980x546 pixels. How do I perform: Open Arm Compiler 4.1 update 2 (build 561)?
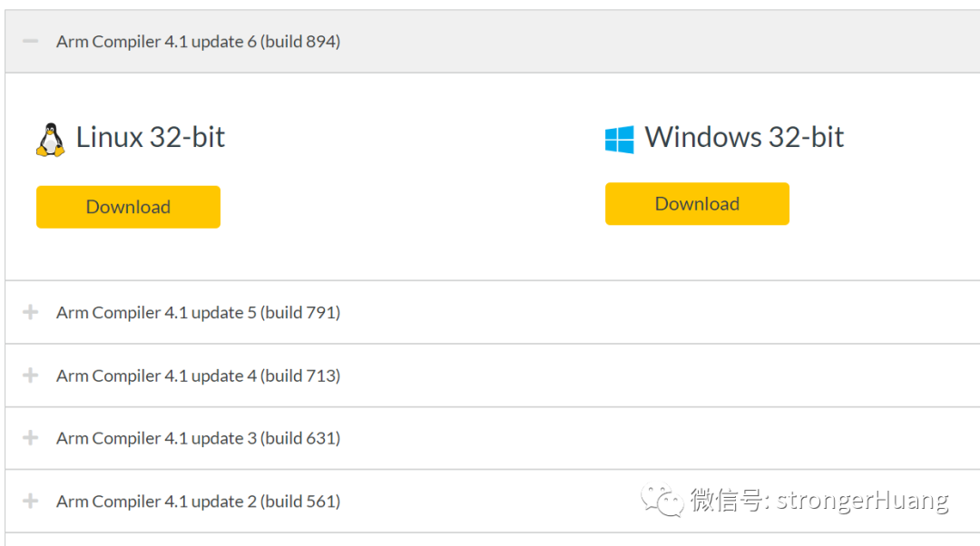coord(198,501)
